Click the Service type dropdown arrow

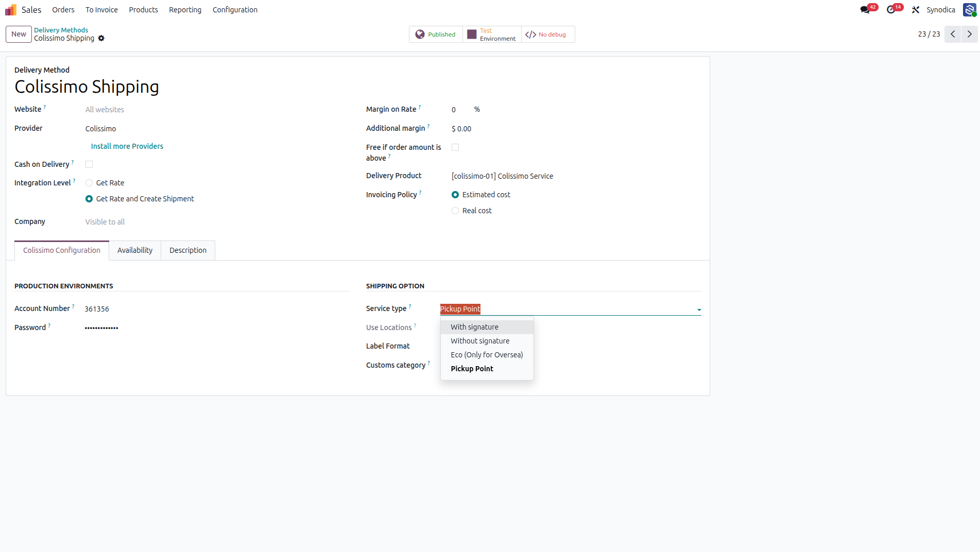pyautogui.click(x=699, y=309)
